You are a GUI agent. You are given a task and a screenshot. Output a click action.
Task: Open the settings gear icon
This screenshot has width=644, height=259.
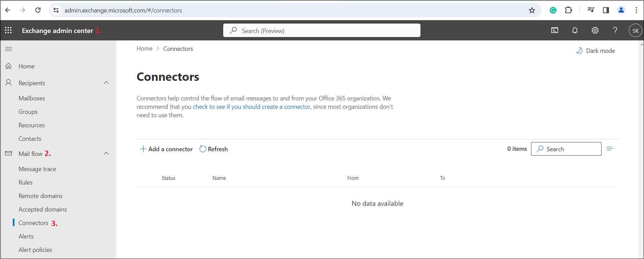(595, 30)
